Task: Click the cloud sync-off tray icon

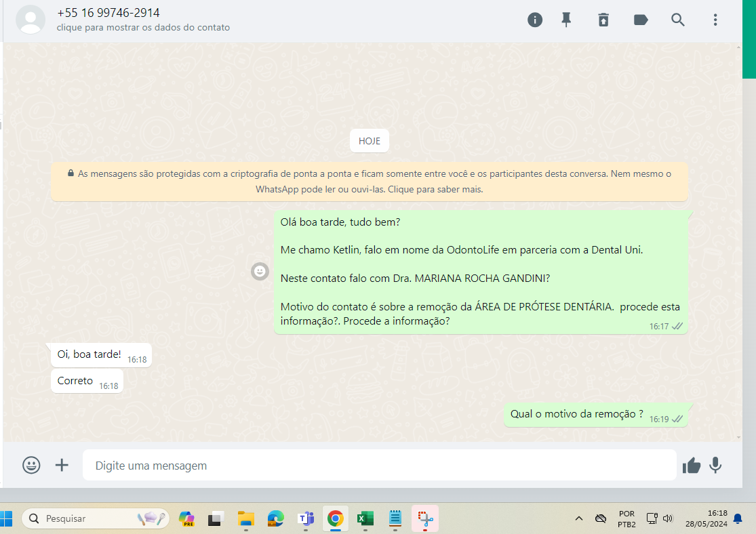Action: [600, 518]
